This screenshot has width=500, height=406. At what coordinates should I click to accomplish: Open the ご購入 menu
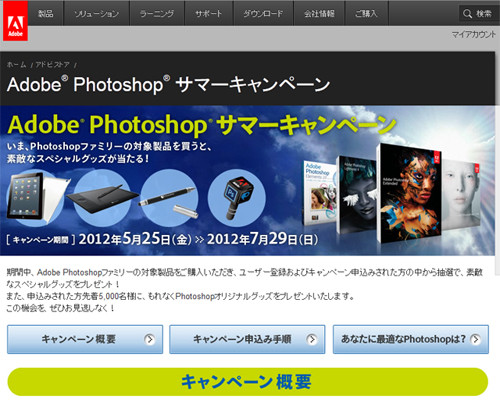[366, 13]
